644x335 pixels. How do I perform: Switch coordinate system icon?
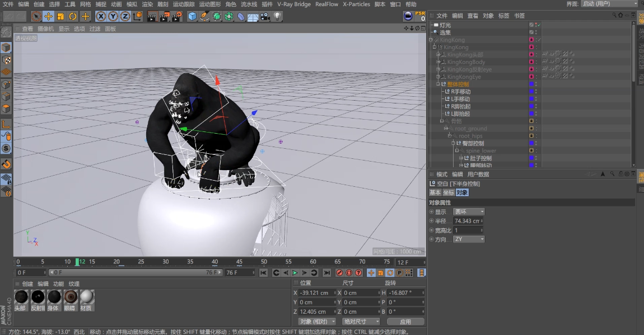138,16
